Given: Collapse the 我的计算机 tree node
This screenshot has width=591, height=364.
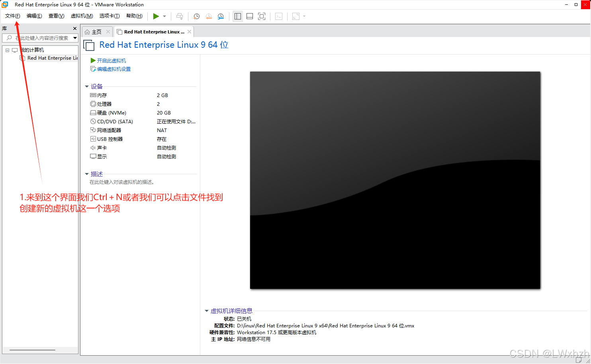Looking at the screenshot, I should point(7,50).
